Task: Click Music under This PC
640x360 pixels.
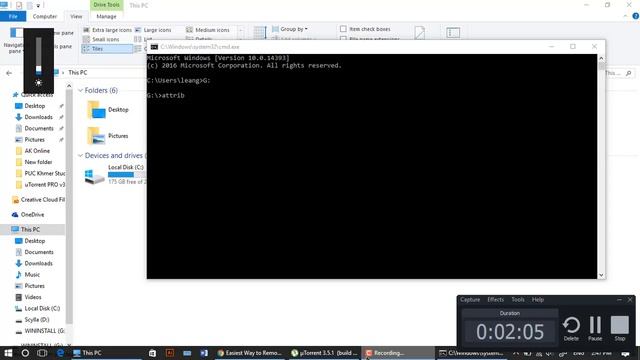Action: (x=32, y=275)
